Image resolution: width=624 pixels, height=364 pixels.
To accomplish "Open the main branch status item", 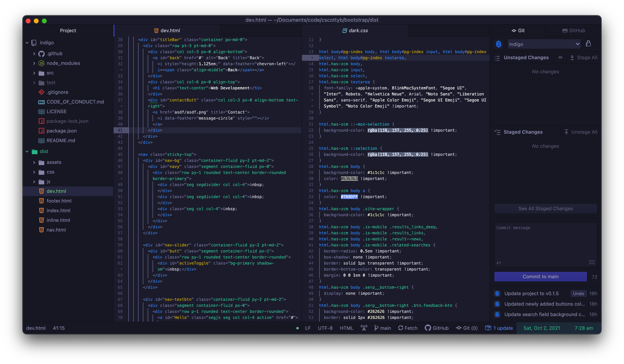I will point(383,328).
